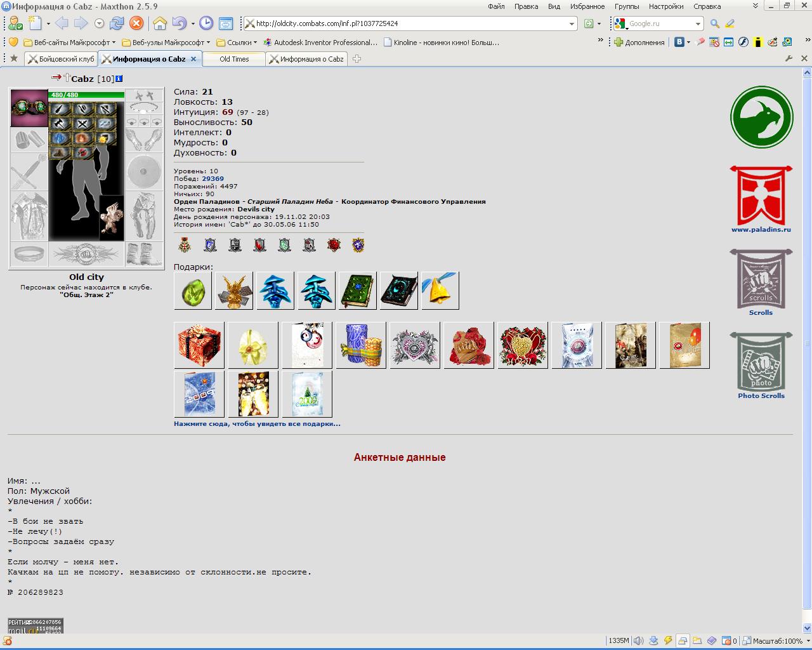Expand the Веб-узлы Майкрософт favorites folder

[x=166, y=43]
